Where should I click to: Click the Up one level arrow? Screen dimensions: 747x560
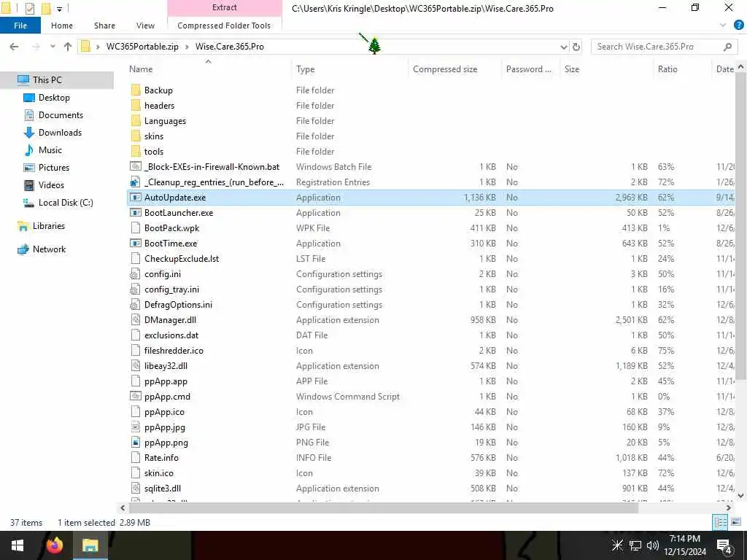pyautogui.click(x=68, y=46)
